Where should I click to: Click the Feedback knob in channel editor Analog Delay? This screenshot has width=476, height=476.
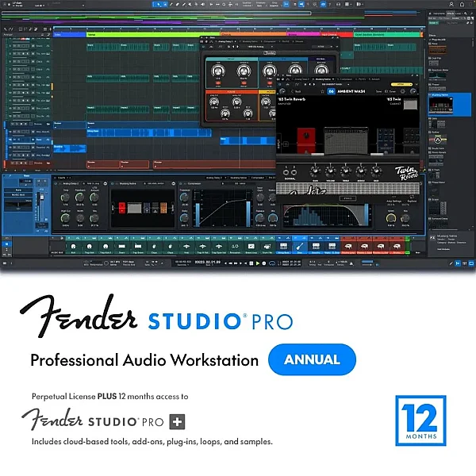tap(79, 198)
